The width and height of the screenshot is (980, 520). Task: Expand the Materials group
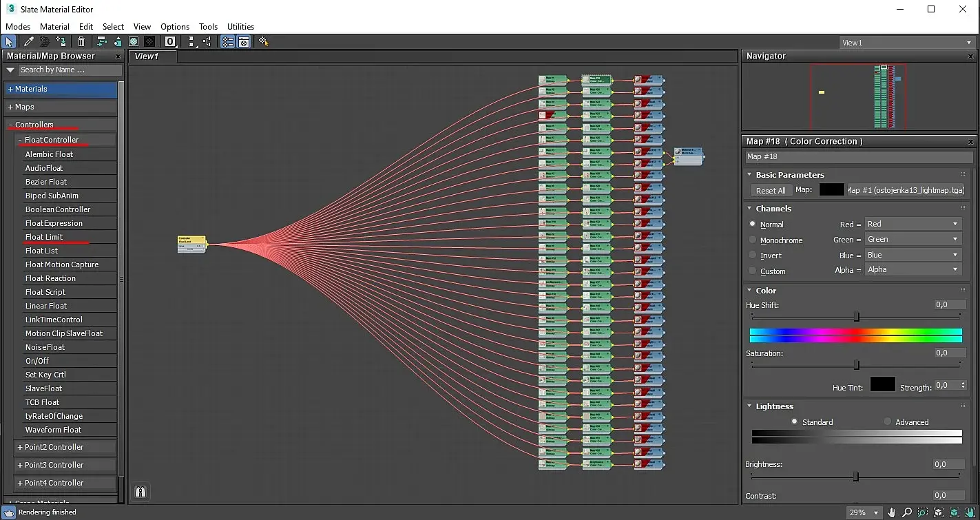coord(61,89)
